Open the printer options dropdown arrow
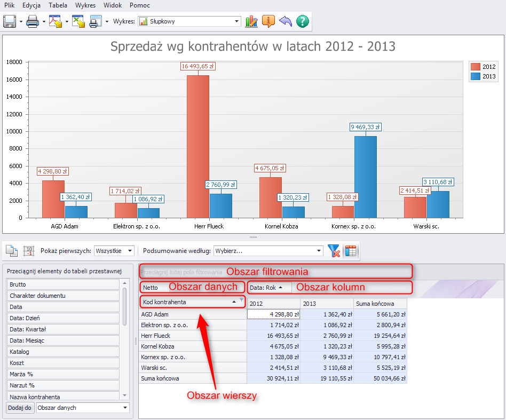Viewport: 506px width, 420px height. pos(44,22)
